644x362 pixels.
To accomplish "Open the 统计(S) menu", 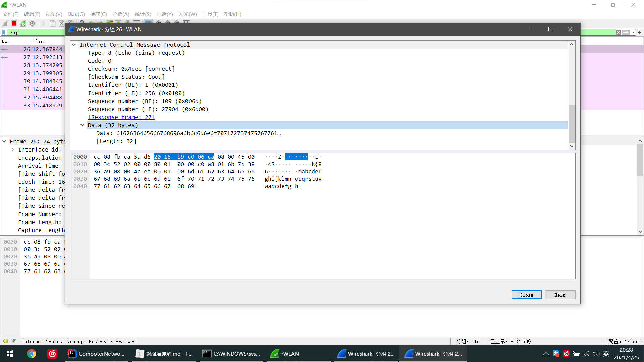I will point(143,14).
